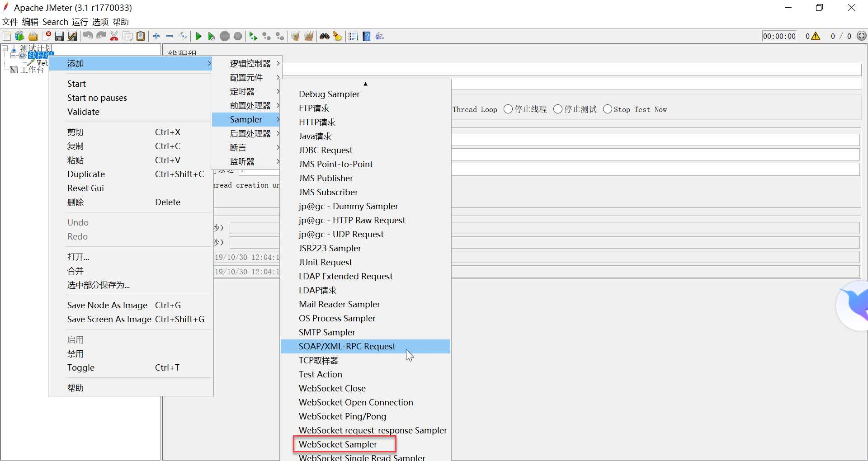
Task: Expand the 定时器 submenu
Action: (246, 92)
